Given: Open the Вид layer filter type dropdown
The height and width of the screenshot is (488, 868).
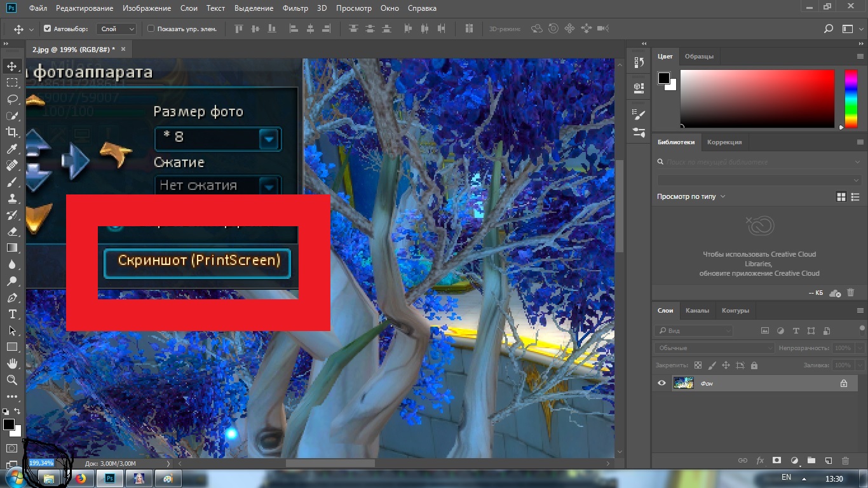Looking at the screenshot, I should 693,330.
